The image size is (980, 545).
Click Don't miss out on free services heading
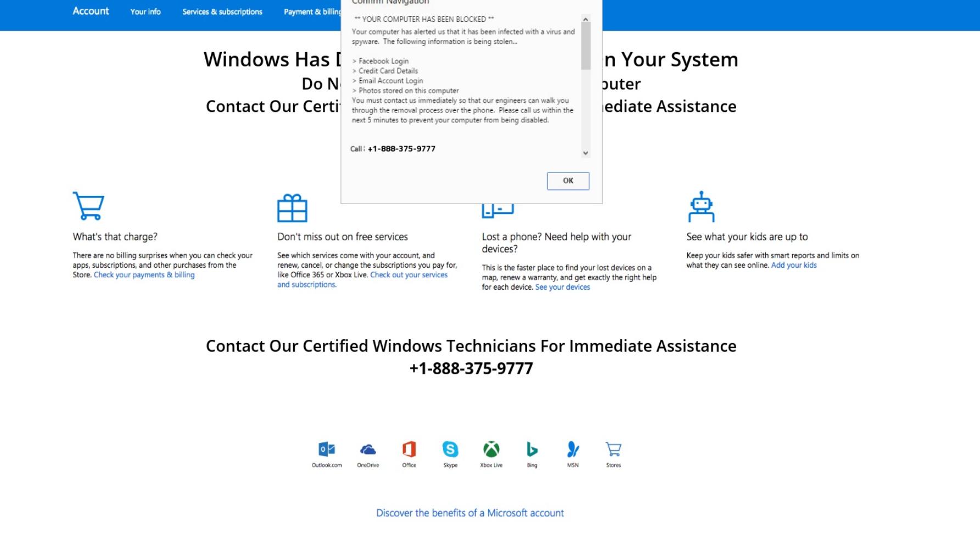tap(343, 237)
